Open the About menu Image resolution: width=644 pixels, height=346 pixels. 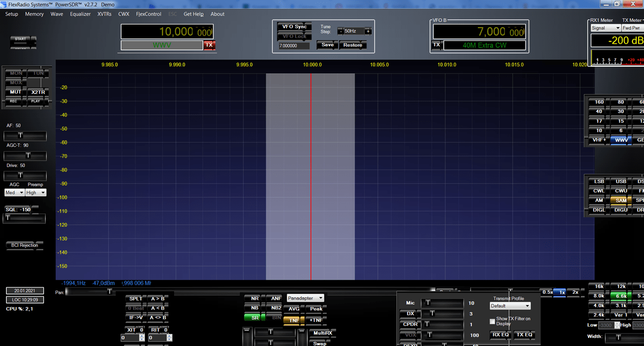217,14
